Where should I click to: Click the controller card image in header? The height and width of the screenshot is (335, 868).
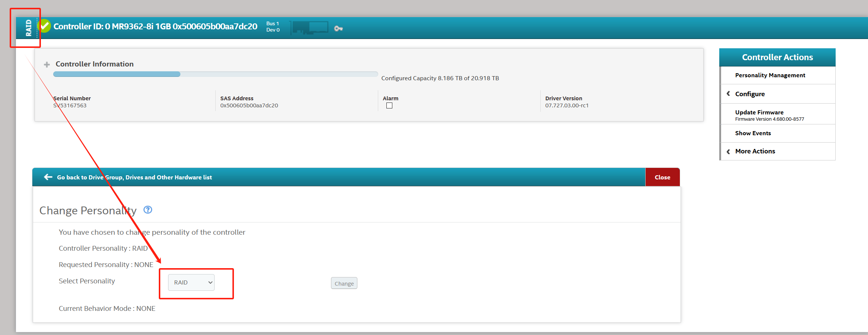(310, 27)
